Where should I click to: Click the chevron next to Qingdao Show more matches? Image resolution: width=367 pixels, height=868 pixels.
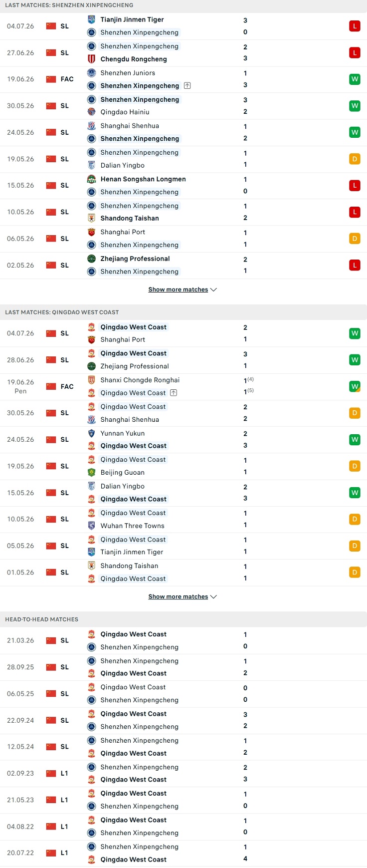pyautogui.click(x=214, y=596)
